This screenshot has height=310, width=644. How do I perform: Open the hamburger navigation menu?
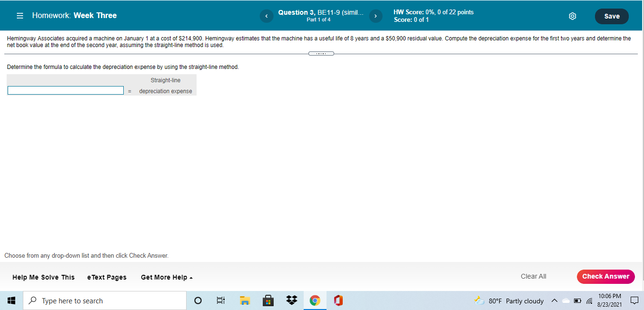point(19,15)
